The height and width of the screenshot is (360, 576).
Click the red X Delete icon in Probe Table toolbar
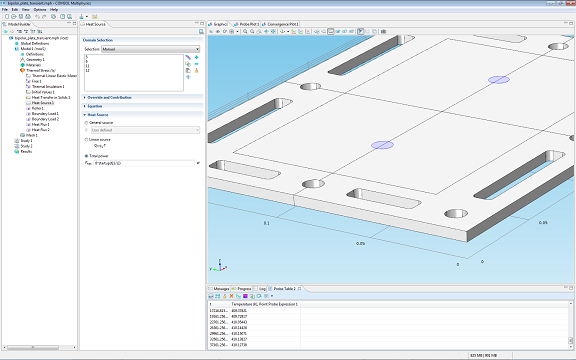coord(231,296)
